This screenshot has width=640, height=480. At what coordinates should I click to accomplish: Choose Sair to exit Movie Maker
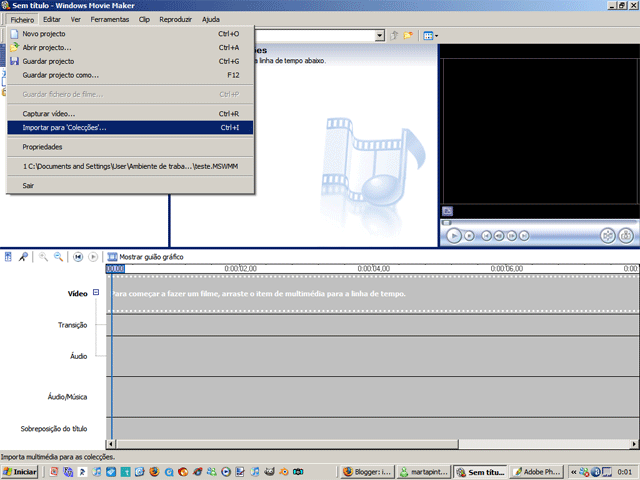tap(130, 186)
